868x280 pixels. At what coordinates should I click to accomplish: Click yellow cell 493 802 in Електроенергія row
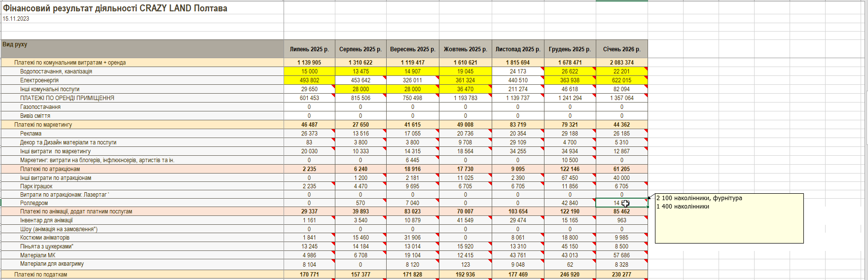click(x=309, y=80)
